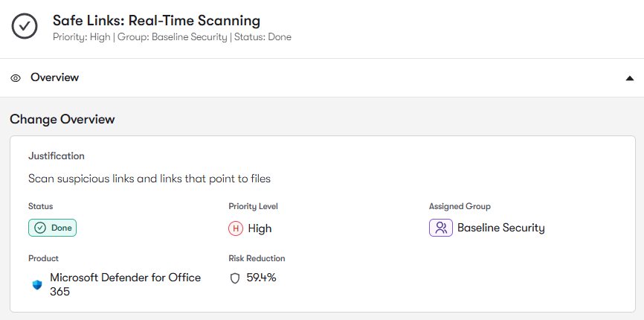Click the purple Assigned Group people icon
This screenshot has width=644, height=320.
441,228
